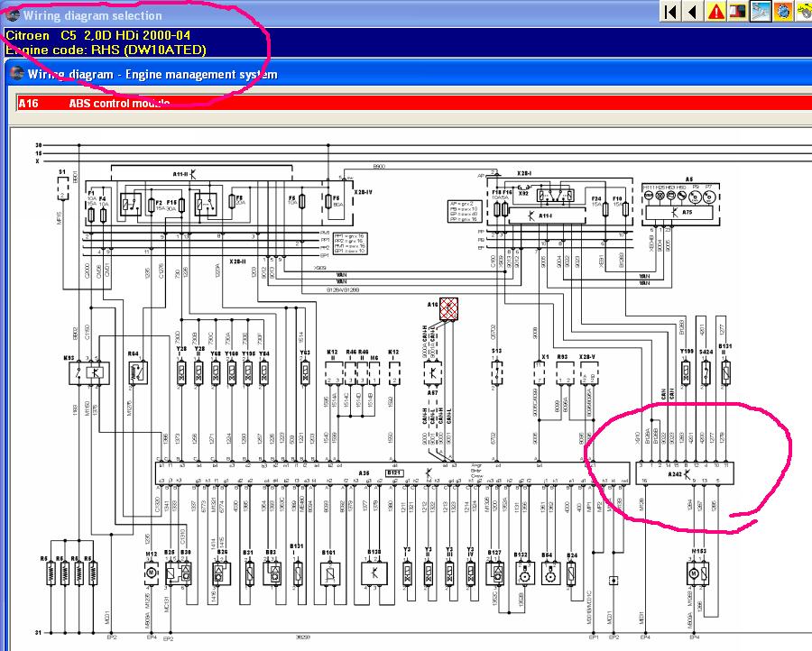Select the red hatched A16 component symbol
This screenshot has width=812, height=651.
448,308
